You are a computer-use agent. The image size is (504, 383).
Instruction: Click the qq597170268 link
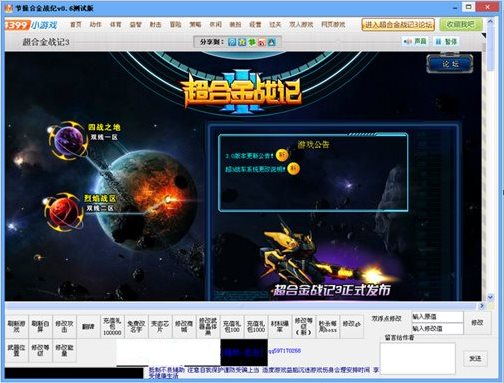click(285, 351)
